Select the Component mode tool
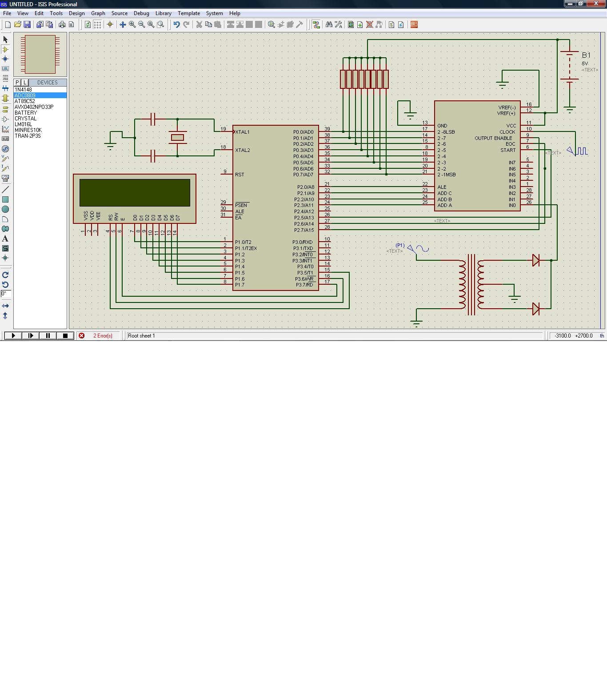Image resolution: width=607 pixels, height=700 pixels. [5, 49]
